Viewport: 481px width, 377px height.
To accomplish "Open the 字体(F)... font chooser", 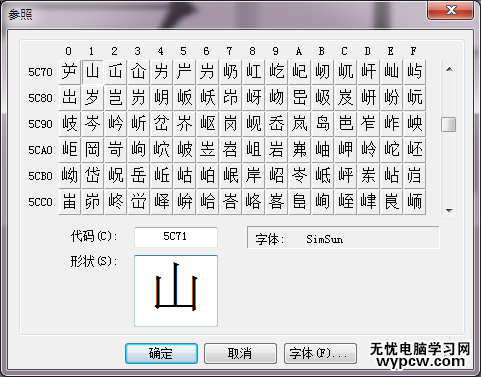I will (320, 354).
